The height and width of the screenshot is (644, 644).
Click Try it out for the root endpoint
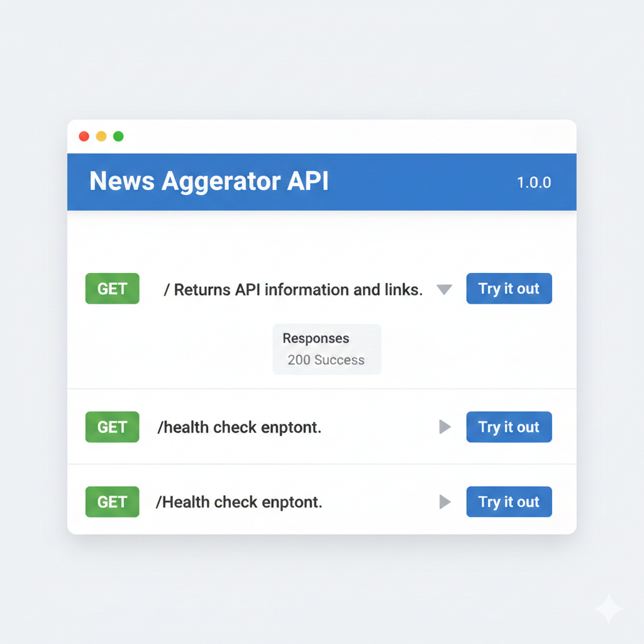point(509,289)
